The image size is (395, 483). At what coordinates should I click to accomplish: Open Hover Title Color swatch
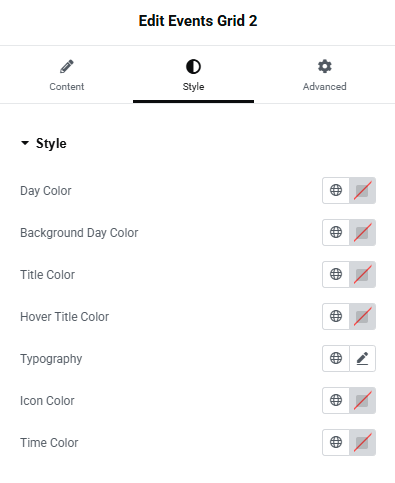coord(362,316)
